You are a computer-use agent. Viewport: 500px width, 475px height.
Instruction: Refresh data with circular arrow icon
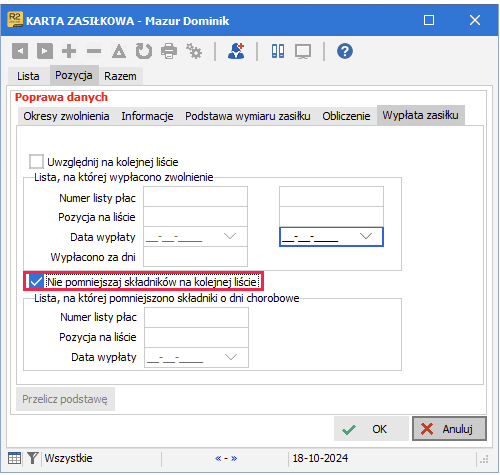pos(144,51)
